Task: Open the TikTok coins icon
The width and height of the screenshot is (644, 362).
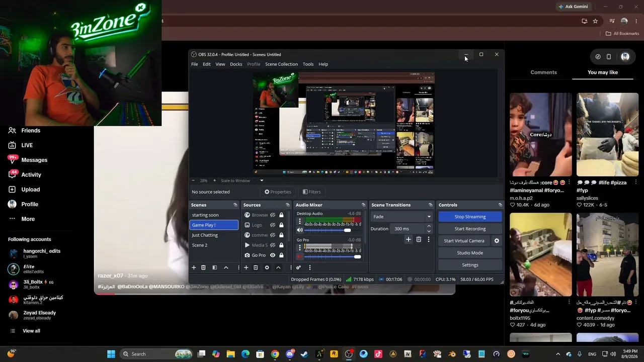Action: pos(598,57)
